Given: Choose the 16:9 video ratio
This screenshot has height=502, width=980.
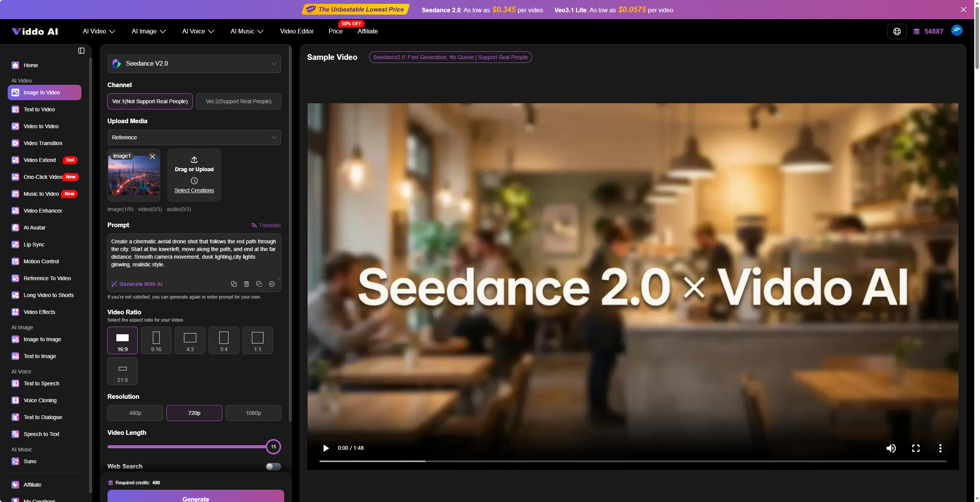Looking at the screenshot, I should point(122,340).
